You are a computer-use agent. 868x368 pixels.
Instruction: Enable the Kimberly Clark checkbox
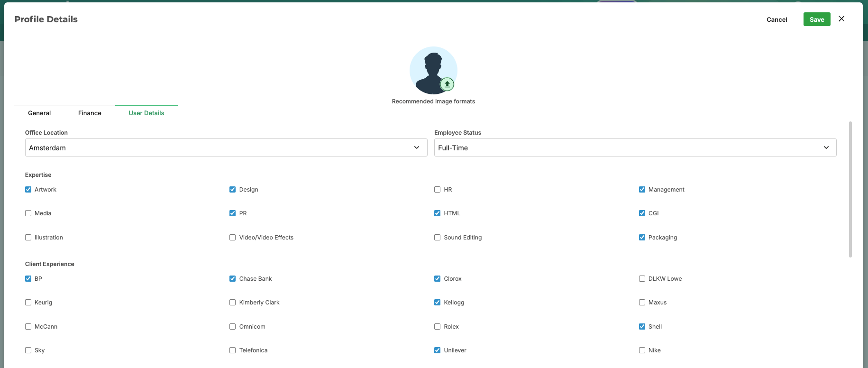coord(232,303)
